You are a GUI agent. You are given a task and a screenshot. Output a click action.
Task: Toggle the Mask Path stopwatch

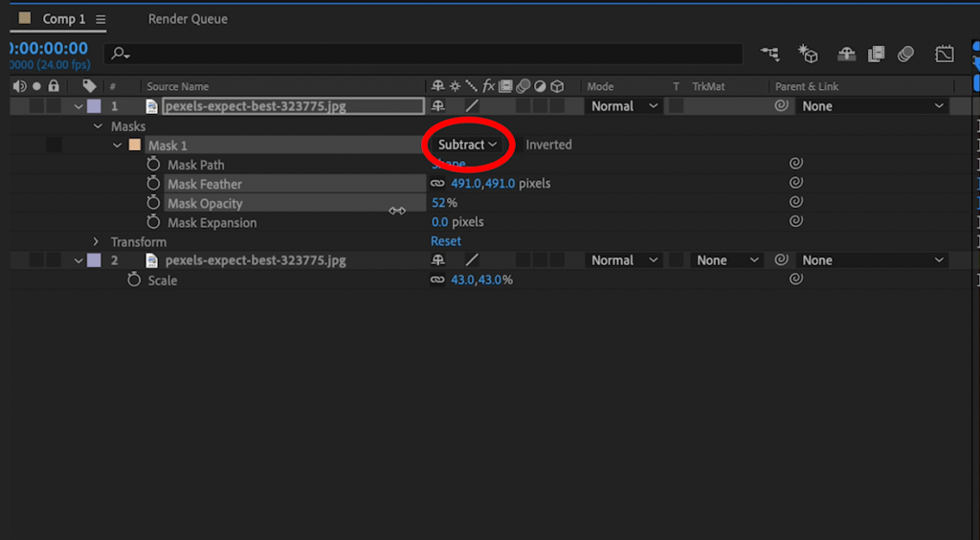point(153,165)
